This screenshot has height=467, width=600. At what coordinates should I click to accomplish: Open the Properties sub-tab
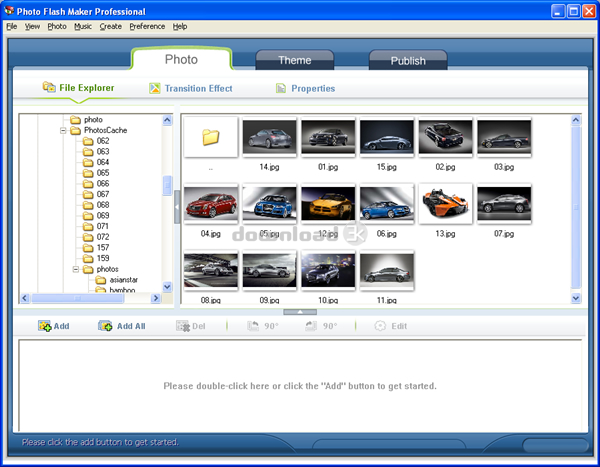coord(305,88)
